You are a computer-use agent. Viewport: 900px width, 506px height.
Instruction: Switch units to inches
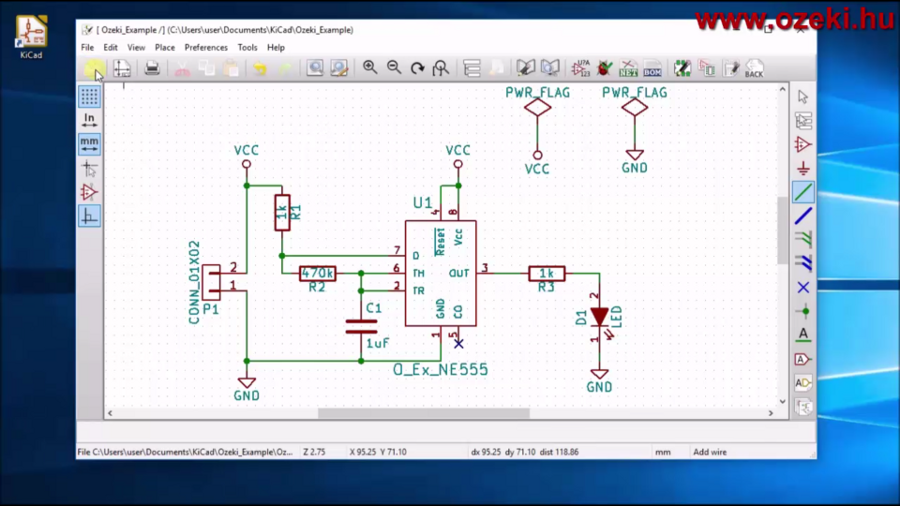coord(89,120)
